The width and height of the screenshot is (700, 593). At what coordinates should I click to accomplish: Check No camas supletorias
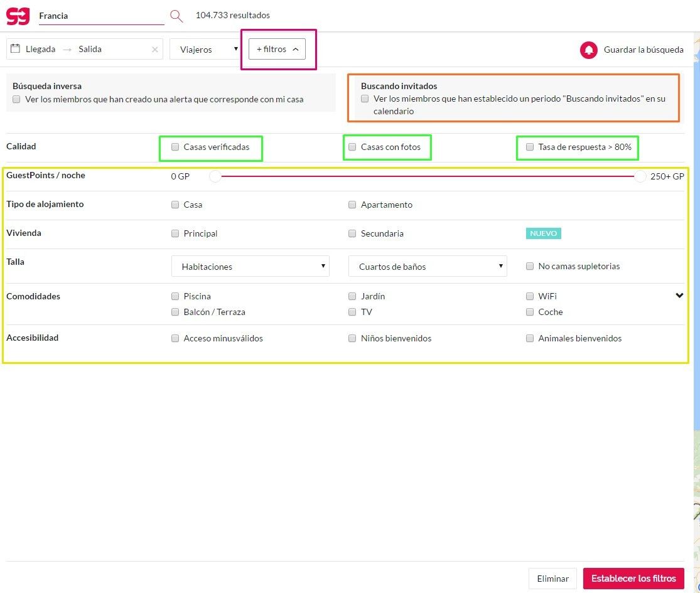(529, 267)
